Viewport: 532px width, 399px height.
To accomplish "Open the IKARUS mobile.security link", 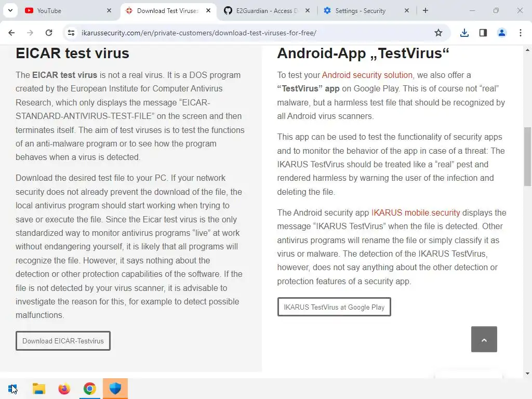I will 416,212.
